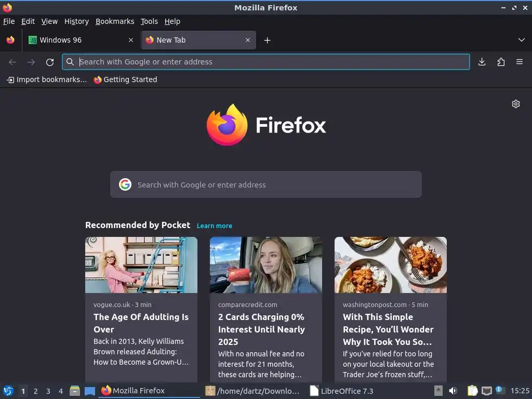The height and width of the screenshot is (399, 532).
Task: Launch the file manager taskbar icon
Action: [x=75, y=391]
